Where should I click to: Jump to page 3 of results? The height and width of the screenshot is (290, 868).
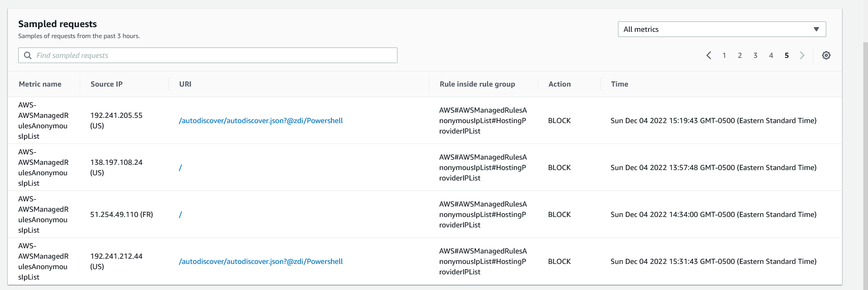pos(755,55)
